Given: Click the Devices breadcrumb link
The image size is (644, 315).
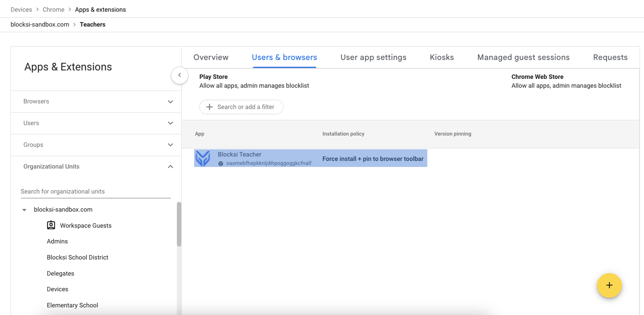Looking at the screenshot, I should [21, 10].
